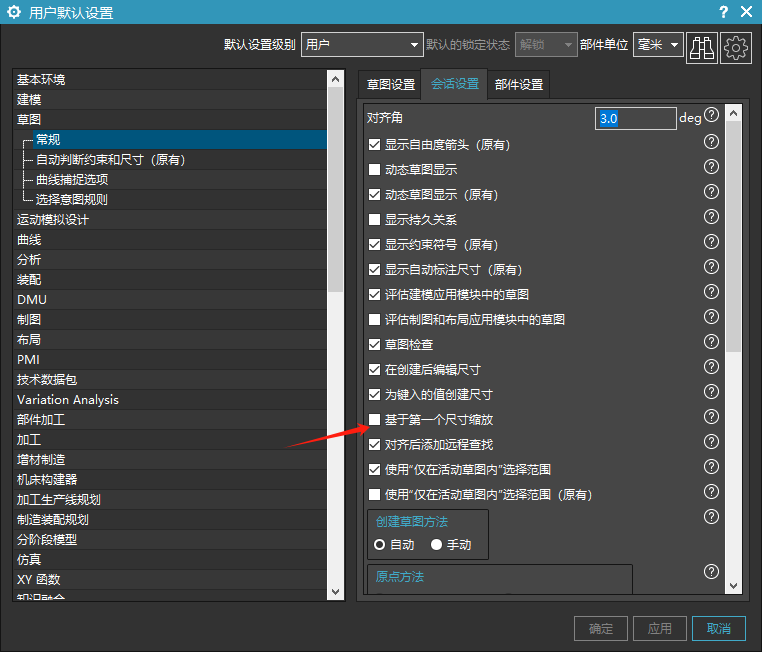Toggle 显示约束符号（原有） checkbox

coord(374,244)
